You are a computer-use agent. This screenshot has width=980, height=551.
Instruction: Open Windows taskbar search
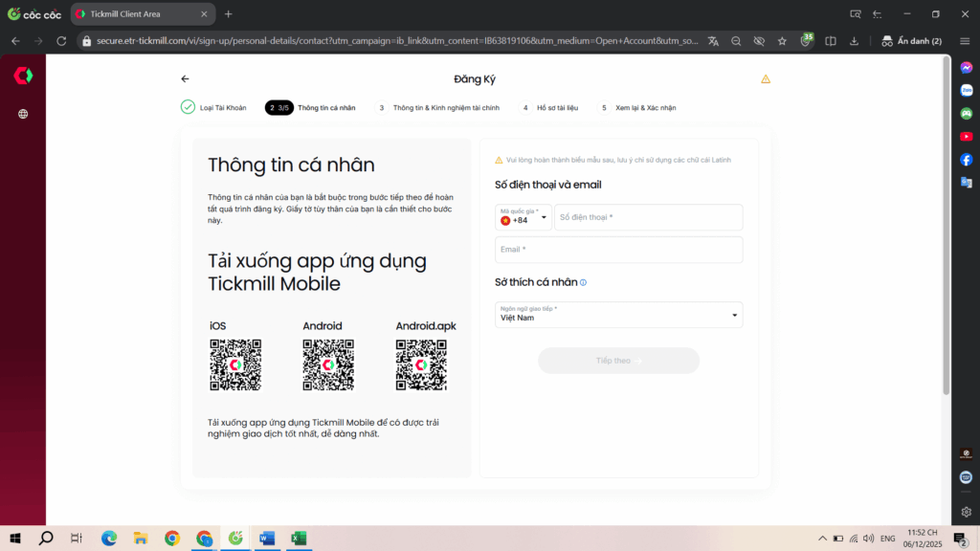point(46,538)
